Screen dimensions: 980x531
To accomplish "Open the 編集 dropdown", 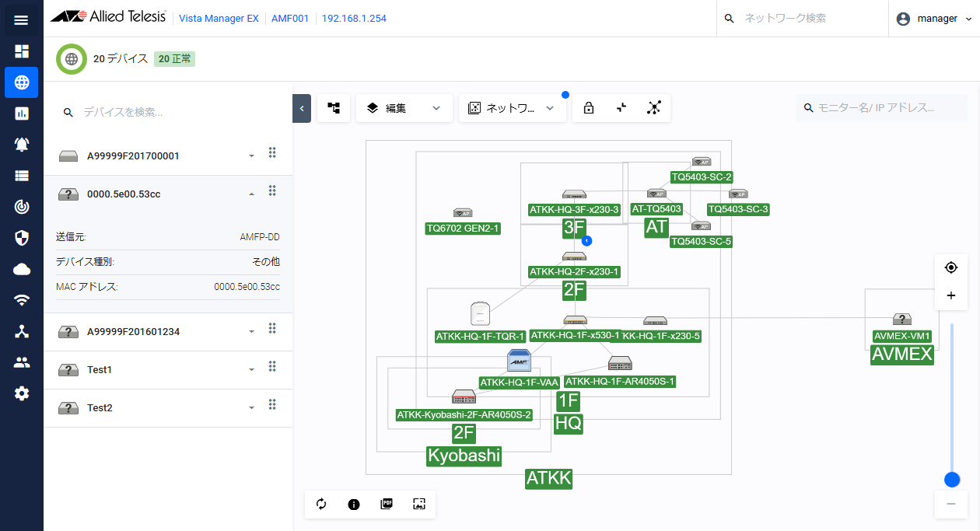I will coord(404,108).
